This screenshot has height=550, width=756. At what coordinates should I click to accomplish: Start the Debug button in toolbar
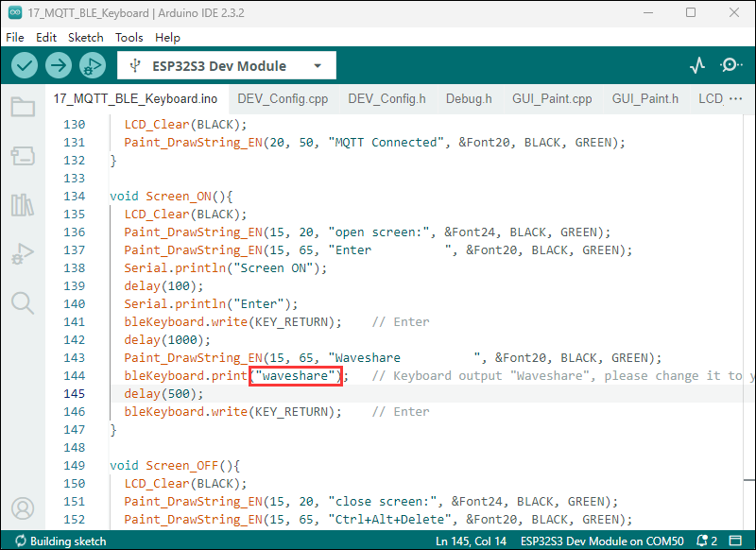pyautogui.click(x=93, y=65)
